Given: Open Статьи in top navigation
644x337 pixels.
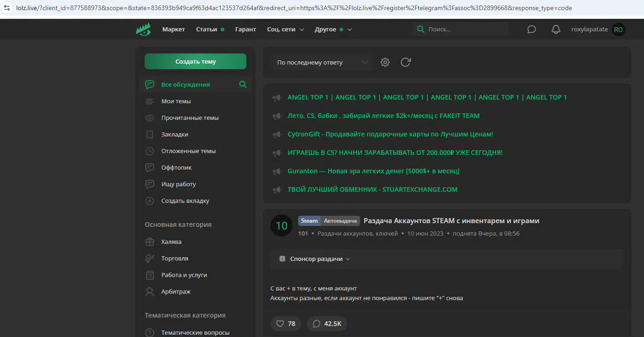Looking at the screenshot, I should 206,30.
